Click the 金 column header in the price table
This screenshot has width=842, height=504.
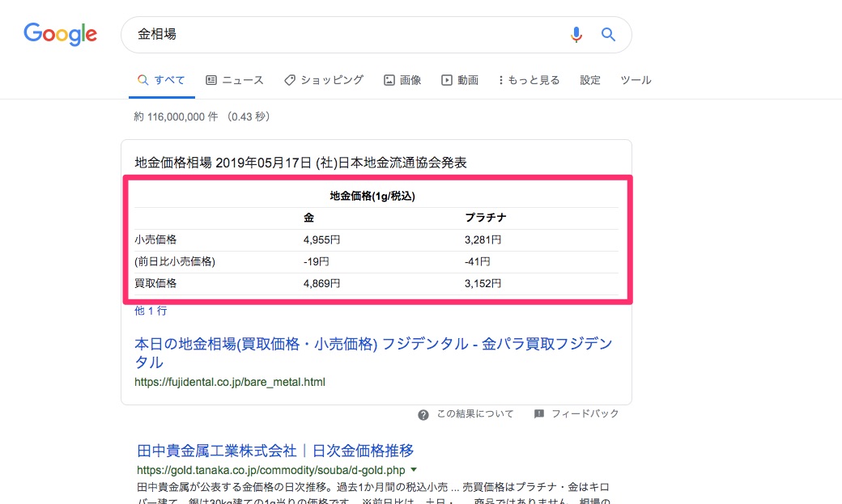click(308, 217)
